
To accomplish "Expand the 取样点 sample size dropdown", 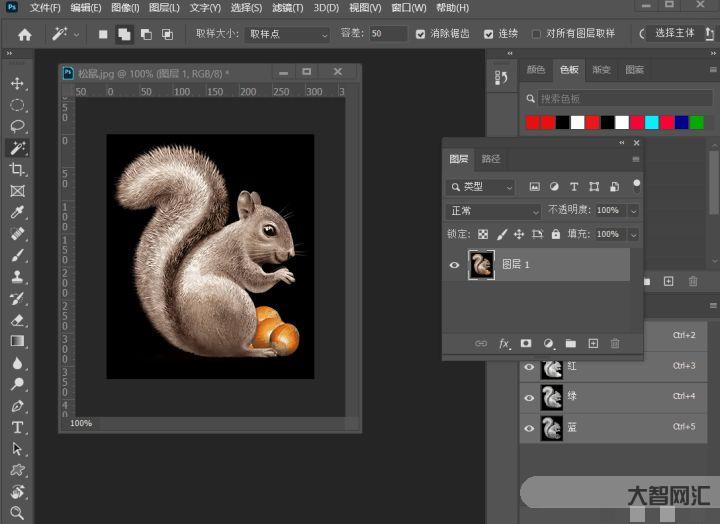I will [x=287, y=34].
